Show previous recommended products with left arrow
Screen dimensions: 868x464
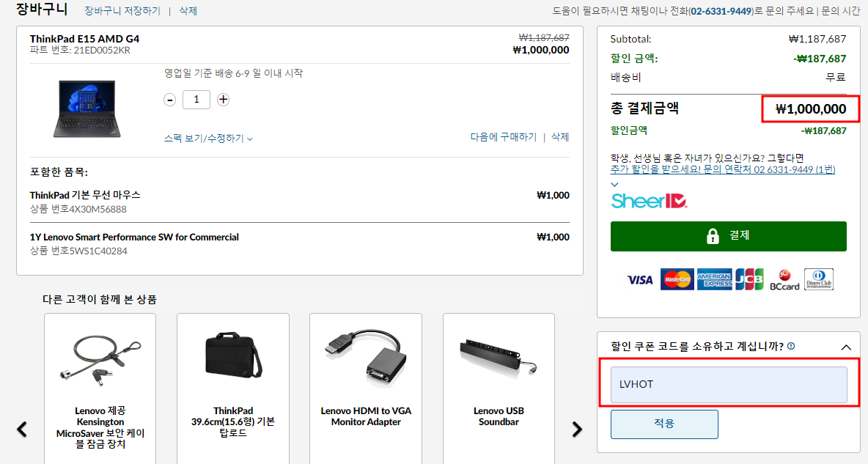[x=22, y=429]
